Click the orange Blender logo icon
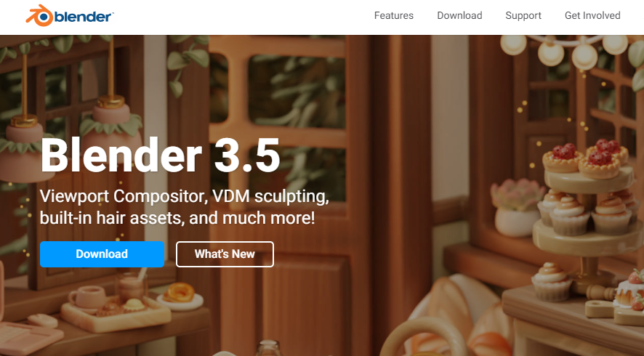The height and width of the screenshot is (356, 644). click(x=40, y=15)
